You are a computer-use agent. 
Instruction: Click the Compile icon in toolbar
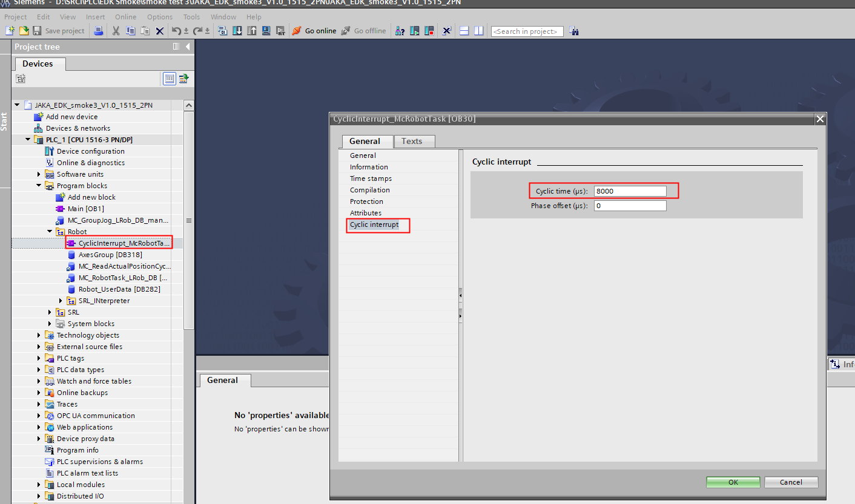[223, 31]
